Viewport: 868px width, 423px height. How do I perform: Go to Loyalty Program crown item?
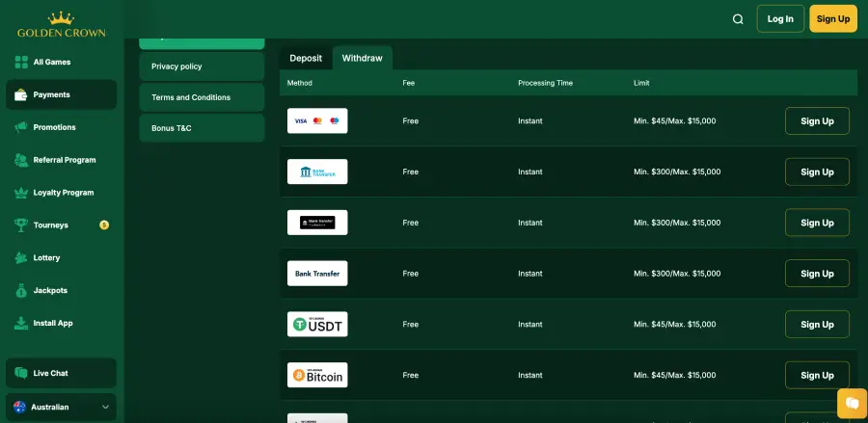pyautogui.click(x=63, y=193)
